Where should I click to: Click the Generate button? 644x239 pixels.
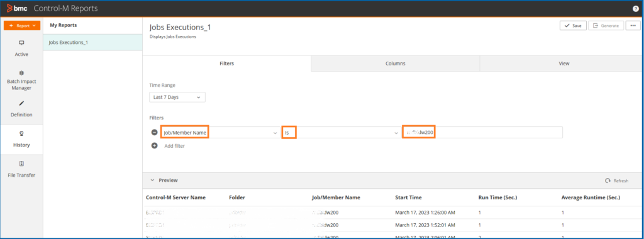[x=606, y=25]
